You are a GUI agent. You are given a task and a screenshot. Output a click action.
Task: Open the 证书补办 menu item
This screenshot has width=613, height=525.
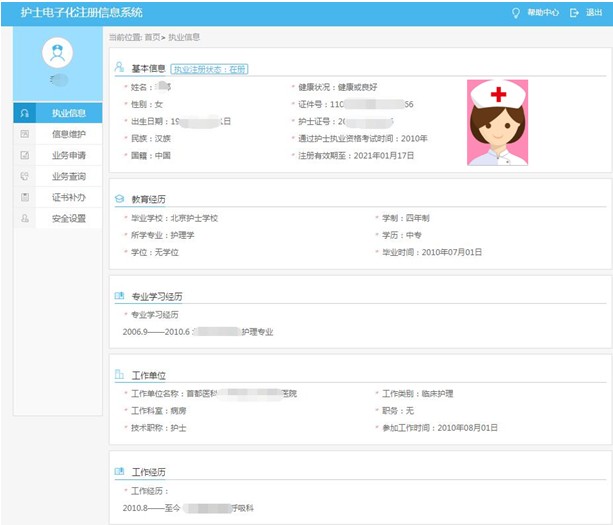[68, 197]
